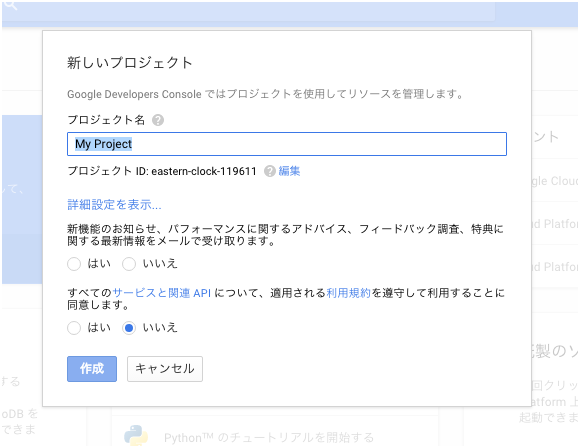Click the project ID text eastern-clock-119611
This screenshot has height=448, width=580.
click(204, 171)
